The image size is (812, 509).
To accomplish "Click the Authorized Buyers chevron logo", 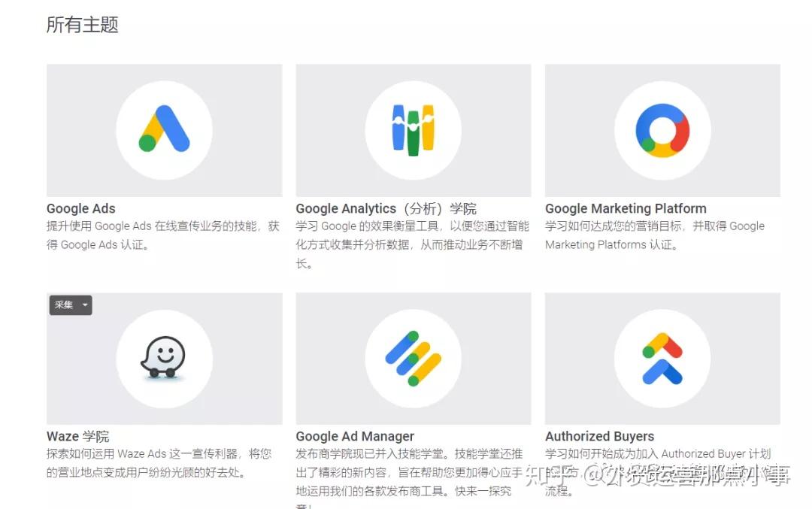I will (x=662, y=359).
